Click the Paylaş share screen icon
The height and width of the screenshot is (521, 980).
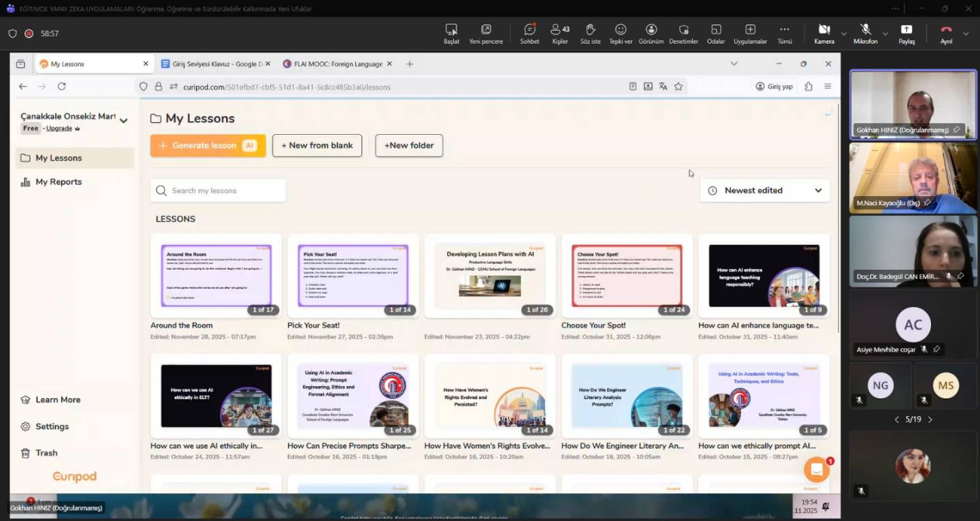pos(906,30)
